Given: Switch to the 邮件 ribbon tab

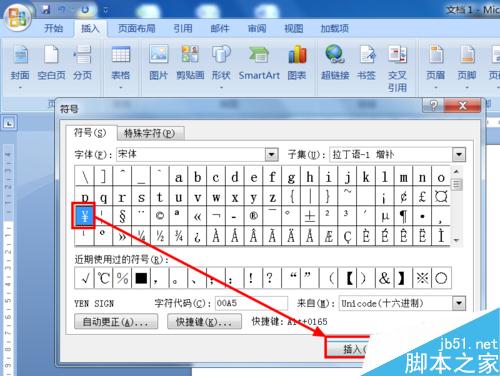Looking at the screenshot, I should click(x=220, y=28).
